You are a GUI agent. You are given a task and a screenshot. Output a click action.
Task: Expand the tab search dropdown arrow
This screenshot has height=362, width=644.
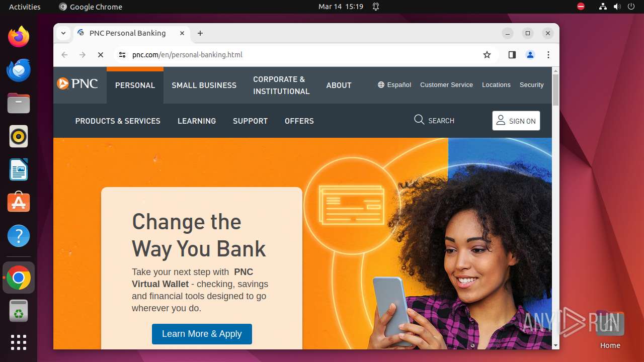63,33
